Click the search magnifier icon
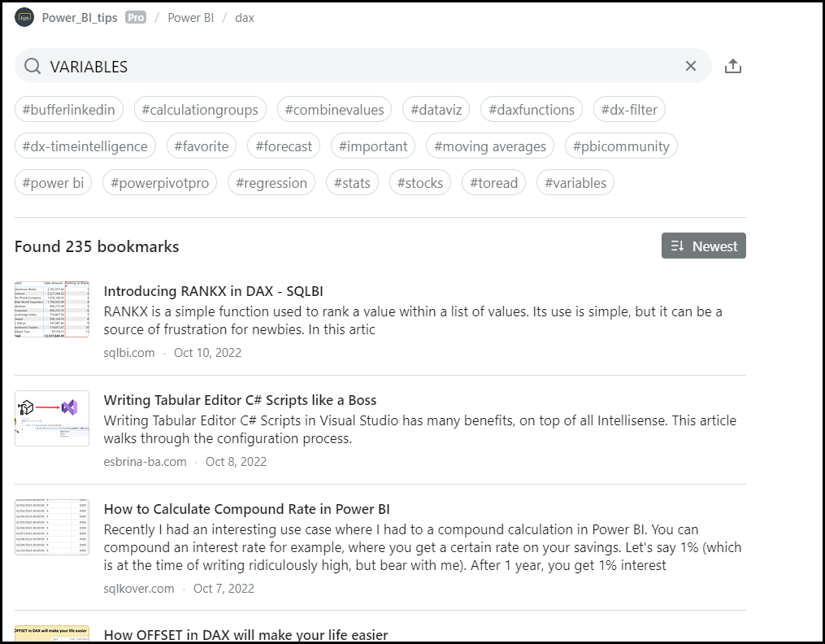The image size is (825, 644). pos(33,67)
